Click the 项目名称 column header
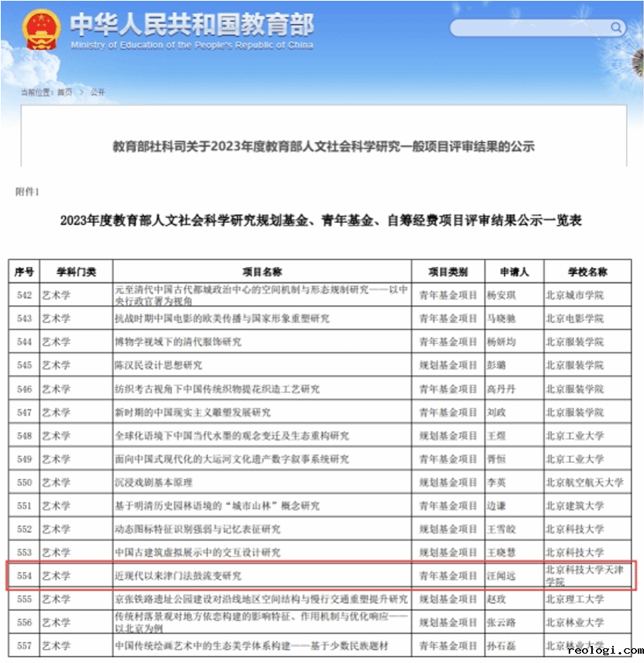Screen dimensions: 644x663 click(261, 272)
